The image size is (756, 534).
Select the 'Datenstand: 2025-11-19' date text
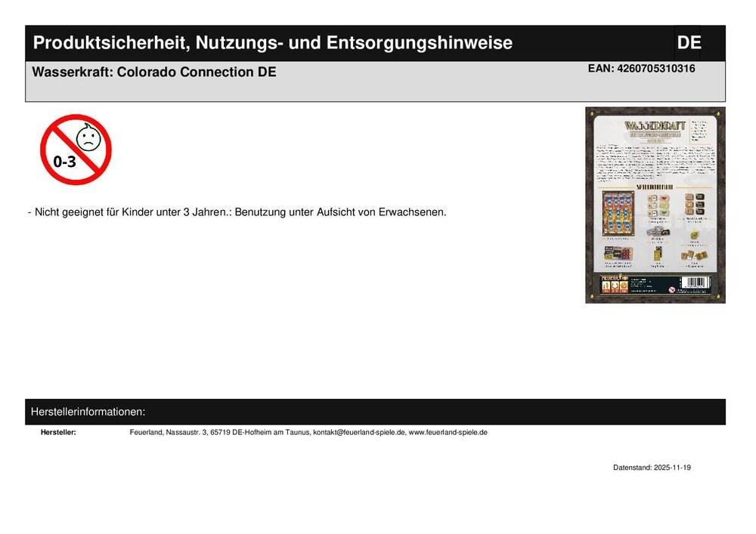click(x=652, y=468)
